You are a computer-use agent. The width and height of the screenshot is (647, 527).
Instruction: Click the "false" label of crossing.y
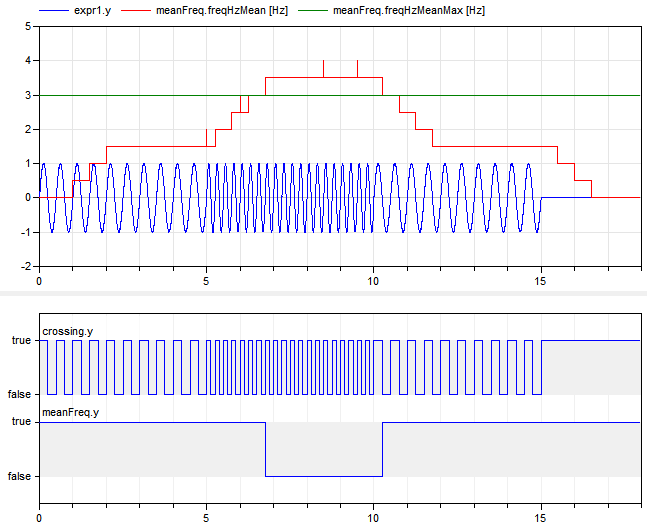[19, 395]
